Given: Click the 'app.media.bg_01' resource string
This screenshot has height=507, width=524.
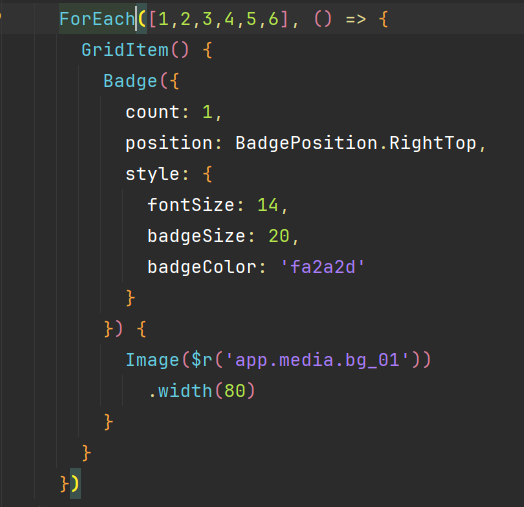Looking at the screenshot, I should (317, 360).
